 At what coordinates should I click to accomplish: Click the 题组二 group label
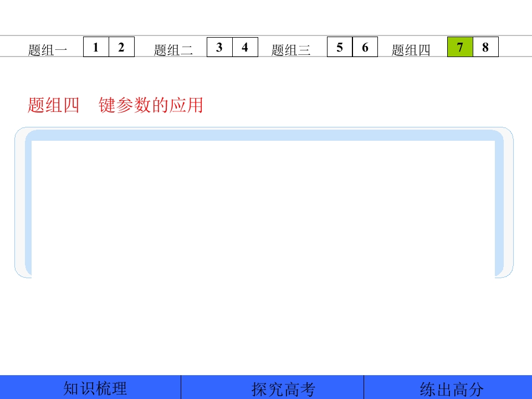[173, 50]
